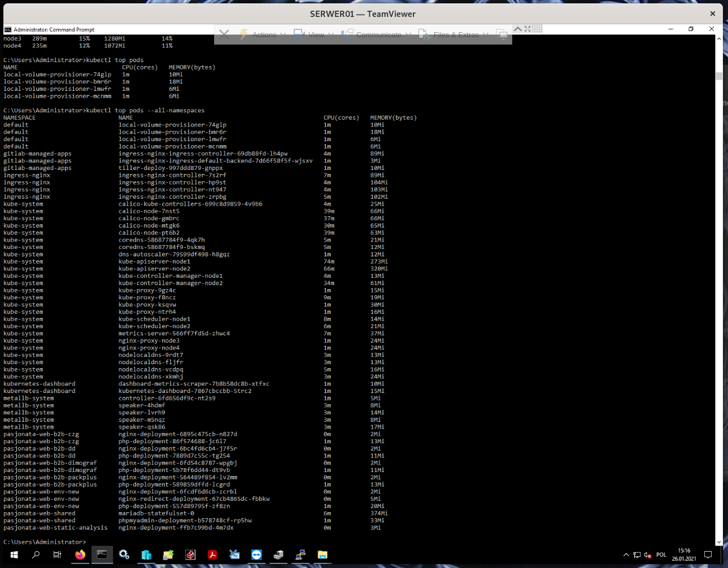Show hidden tray icons chevron
Image resolution: width=728 pixels, height=568 pixels.
[x=626, y=555]
